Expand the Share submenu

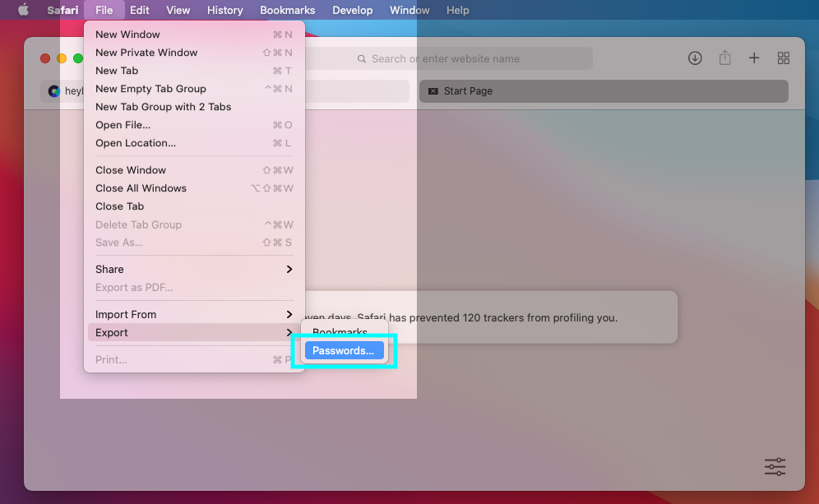click(x=194, y=269)
